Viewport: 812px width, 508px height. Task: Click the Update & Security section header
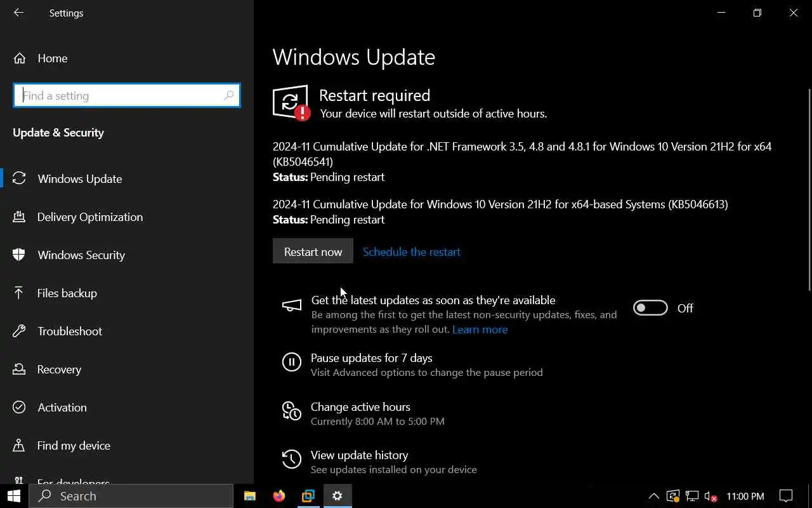pyautogui.click(x=58, y=133)
